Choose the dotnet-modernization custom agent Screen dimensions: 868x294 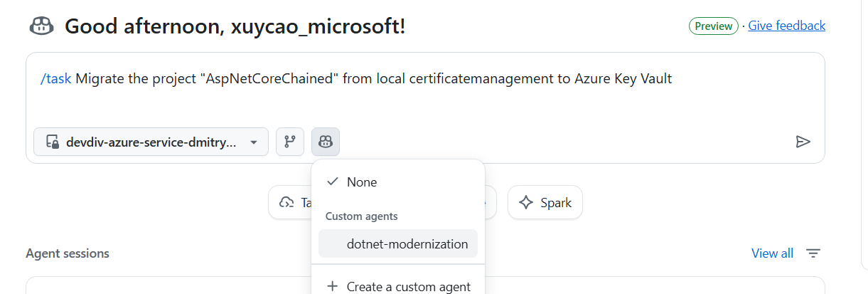407,244
